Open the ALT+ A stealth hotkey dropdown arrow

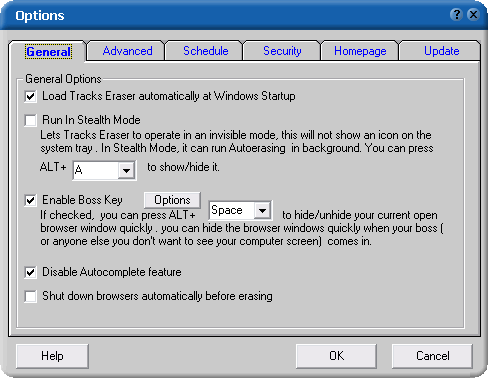tap(126, 171)
